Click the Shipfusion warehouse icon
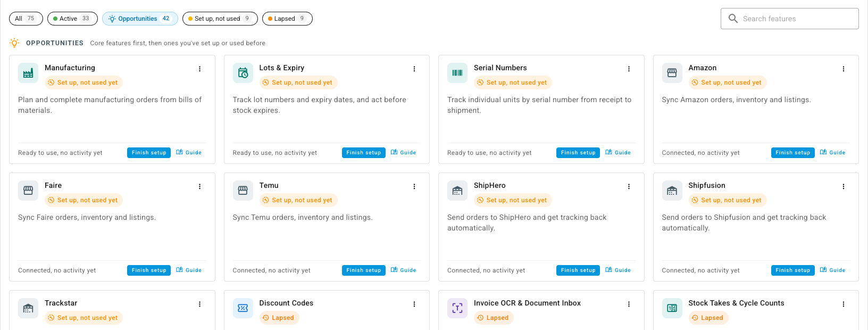 click(x=672, y=191)
